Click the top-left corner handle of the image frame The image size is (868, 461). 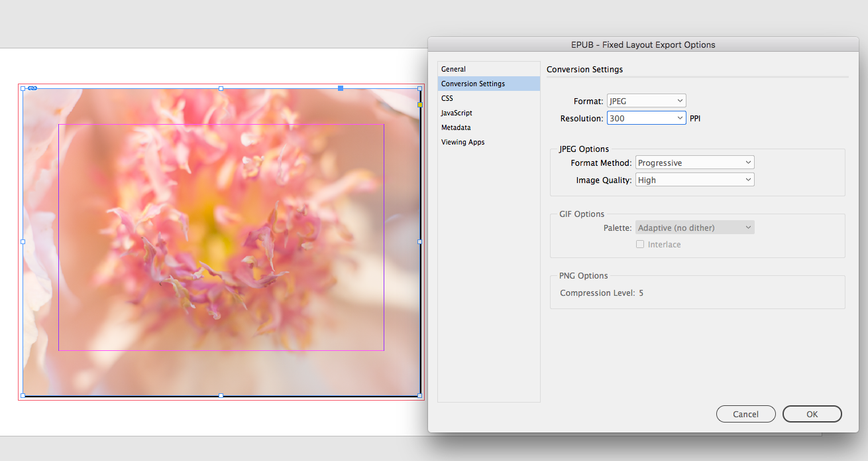click(x=23, y=88)
